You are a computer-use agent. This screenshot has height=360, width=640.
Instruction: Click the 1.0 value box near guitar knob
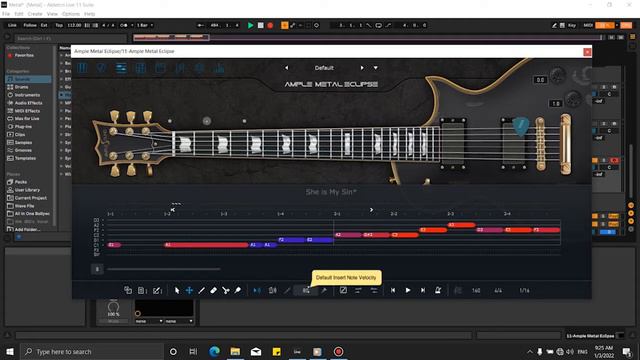(556, 104)
